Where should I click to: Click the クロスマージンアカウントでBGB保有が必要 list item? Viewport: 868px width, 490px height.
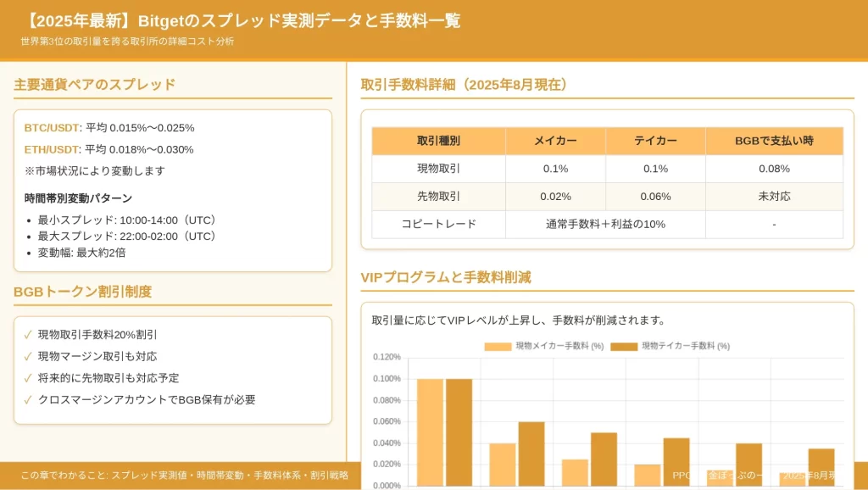147,400
